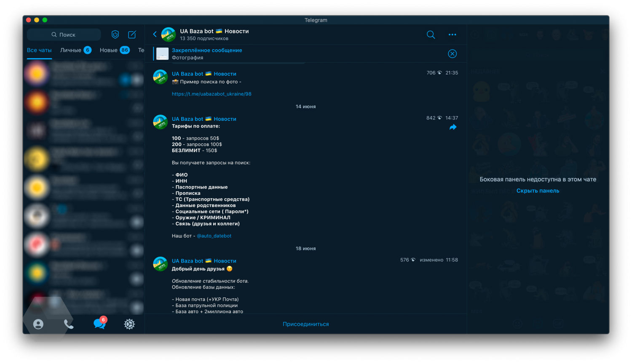Screen dimensions: 632x364
Task: Open the pinned message photo thumbnail
Action: (162, 53)
